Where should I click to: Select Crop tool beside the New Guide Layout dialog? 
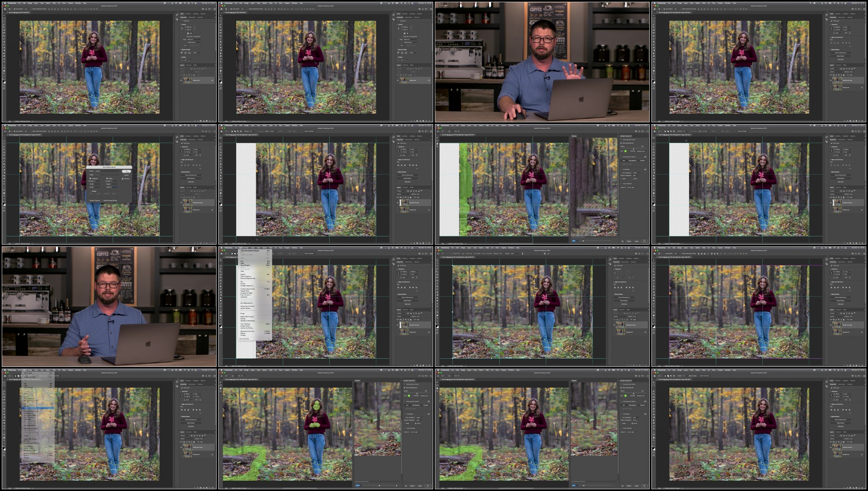click(4, 149)
